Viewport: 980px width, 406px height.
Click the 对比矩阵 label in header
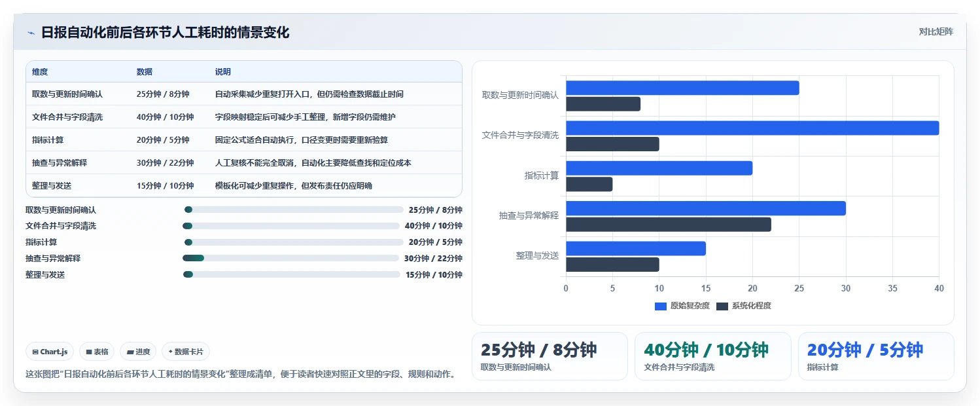click(x=936, y=31)
